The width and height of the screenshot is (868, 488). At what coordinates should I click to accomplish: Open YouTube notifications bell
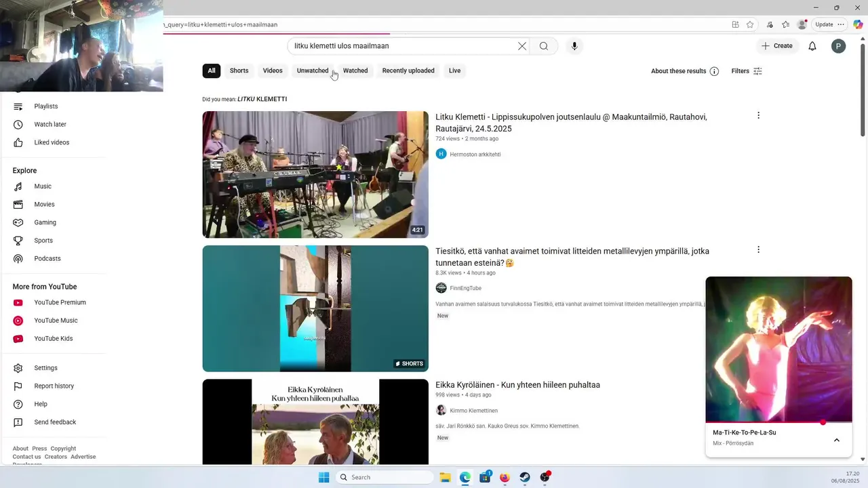(812, 46)
